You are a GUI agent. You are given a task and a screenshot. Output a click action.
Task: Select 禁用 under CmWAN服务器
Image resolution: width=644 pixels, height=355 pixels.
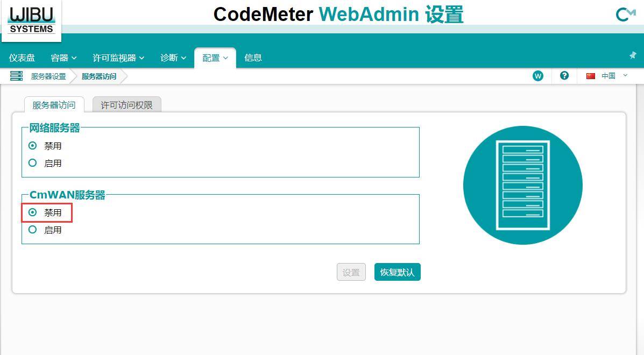32,212
